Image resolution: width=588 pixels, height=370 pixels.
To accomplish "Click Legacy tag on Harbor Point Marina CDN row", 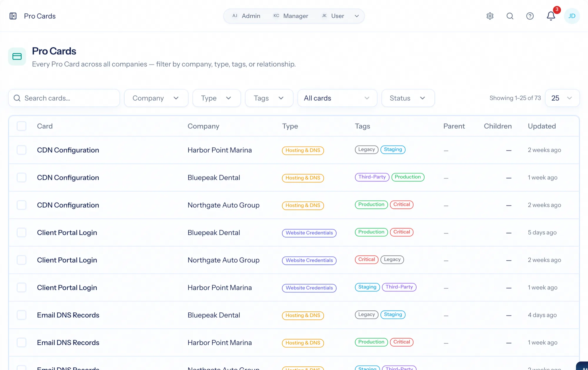I will click(x=366, y=149).
